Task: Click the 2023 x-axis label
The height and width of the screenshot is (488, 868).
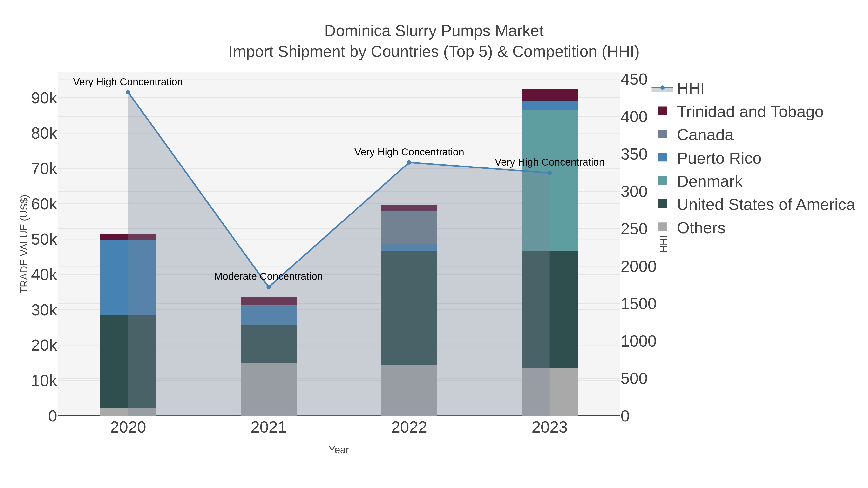Action: pos(549,428)
